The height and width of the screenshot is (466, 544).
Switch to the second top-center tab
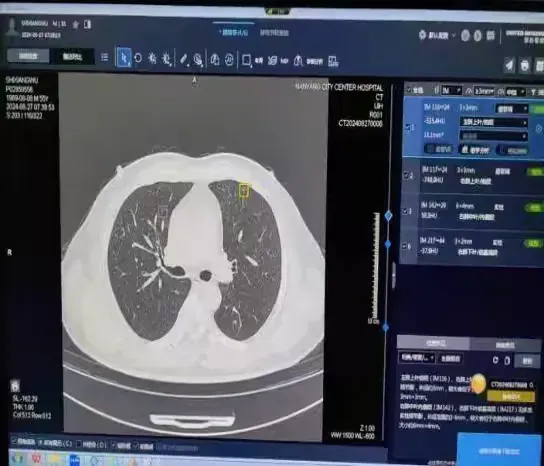click(x=274, y=33)
